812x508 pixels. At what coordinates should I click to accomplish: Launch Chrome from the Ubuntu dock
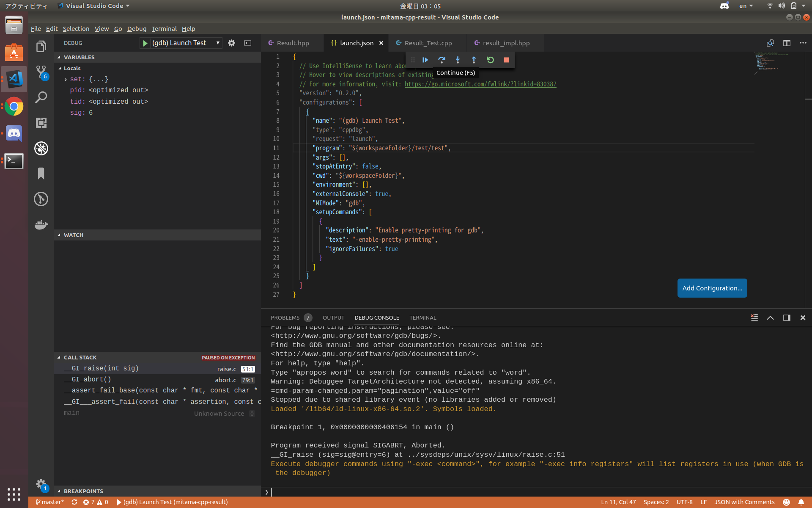pos(14,107)
